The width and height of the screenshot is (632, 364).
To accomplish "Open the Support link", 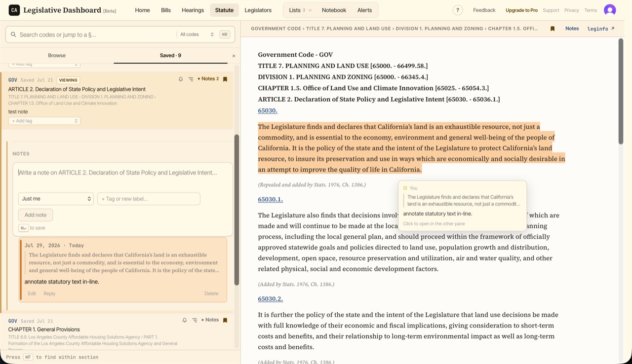I will (551, 10).
